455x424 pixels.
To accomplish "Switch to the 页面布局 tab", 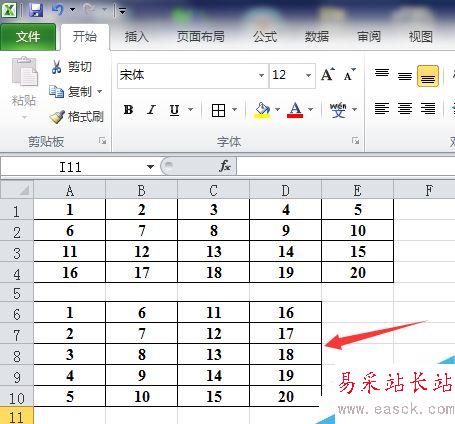I will coord(201,37).
